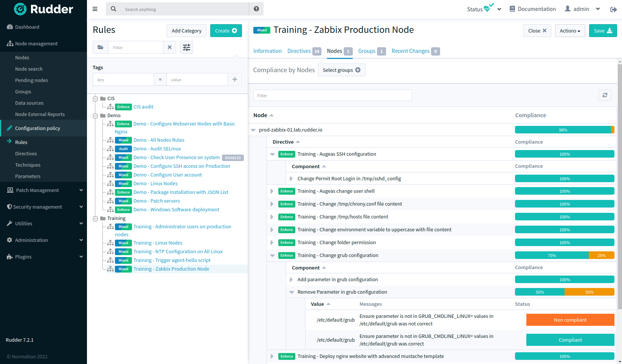The image size is (622, 364).
Task: Click rule icon next to CIS audit
Action: click(110, 107)
